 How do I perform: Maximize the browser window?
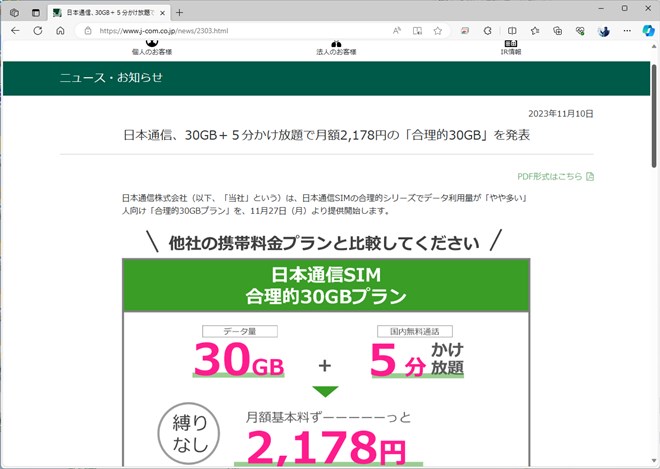625,8
